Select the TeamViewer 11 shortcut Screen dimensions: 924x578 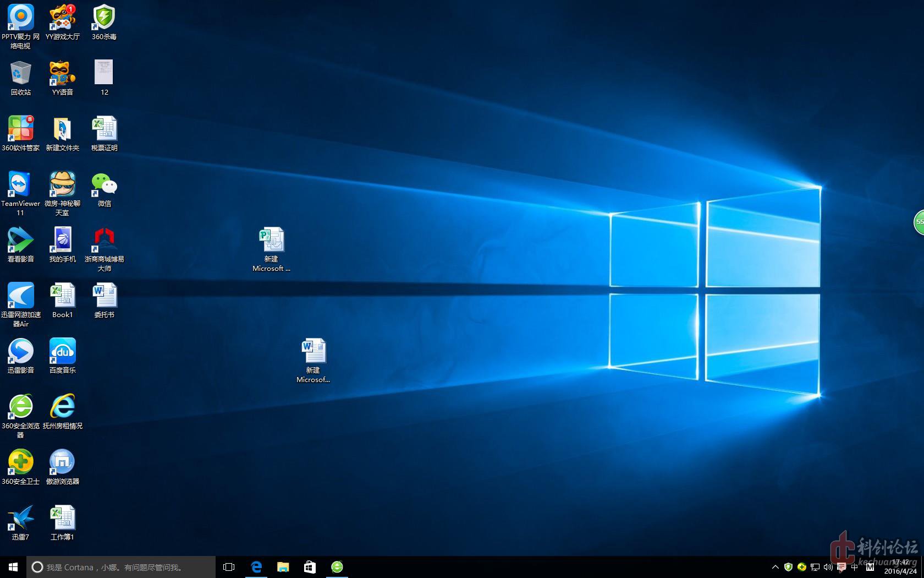[21, 193]
